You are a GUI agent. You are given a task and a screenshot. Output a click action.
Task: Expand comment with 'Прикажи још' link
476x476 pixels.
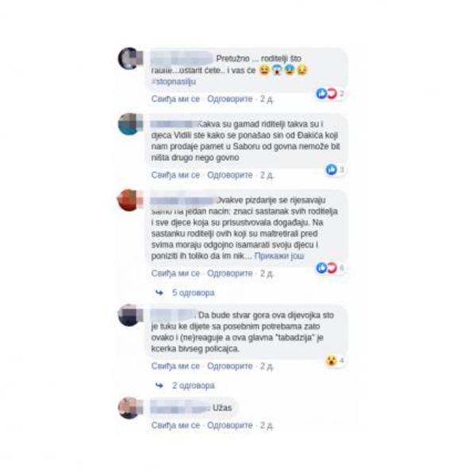(x=279, y=256)
